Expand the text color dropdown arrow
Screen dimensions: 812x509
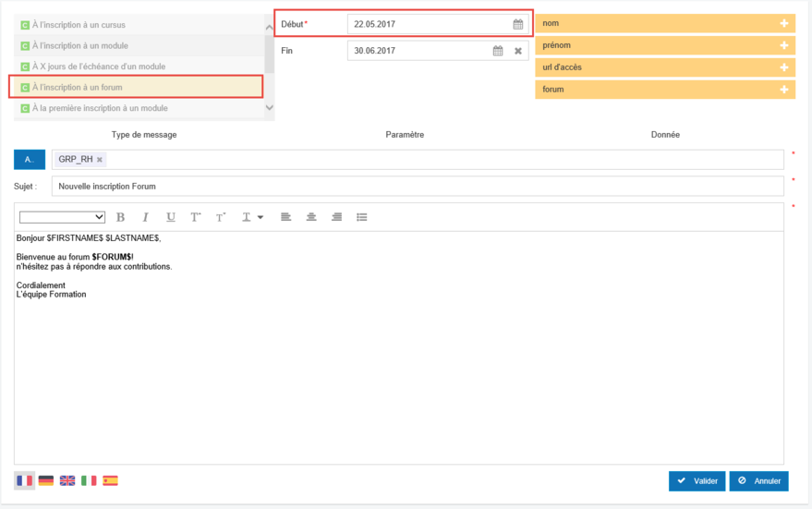coord(261,217)
